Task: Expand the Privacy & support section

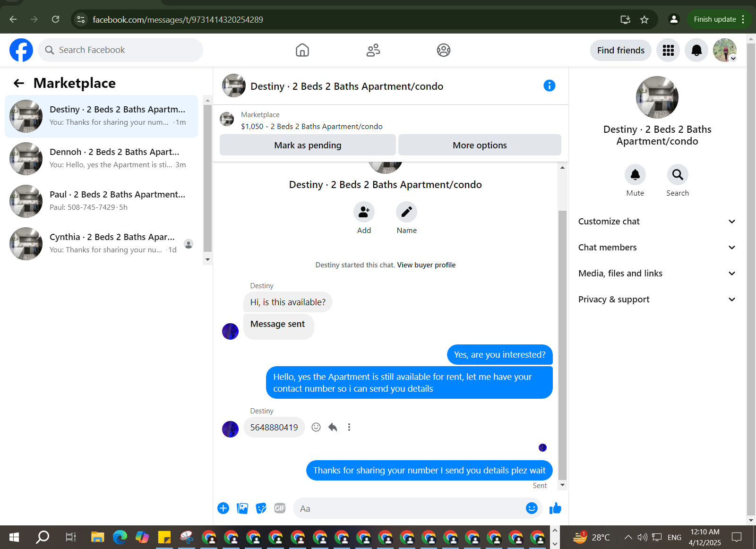Action: 657,300
